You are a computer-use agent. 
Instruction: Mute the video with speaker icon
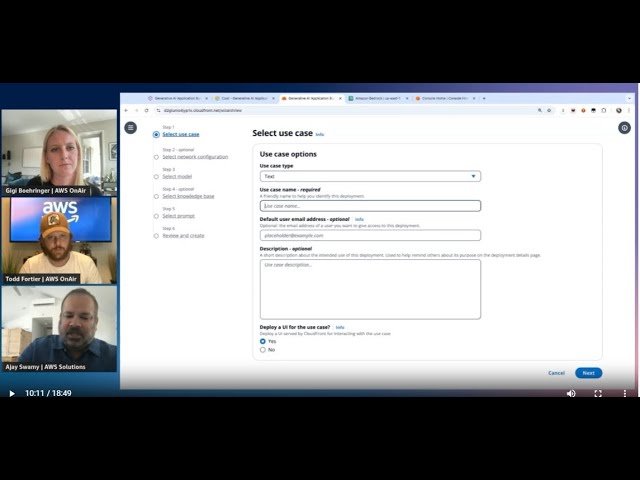(x=571, y=393)
